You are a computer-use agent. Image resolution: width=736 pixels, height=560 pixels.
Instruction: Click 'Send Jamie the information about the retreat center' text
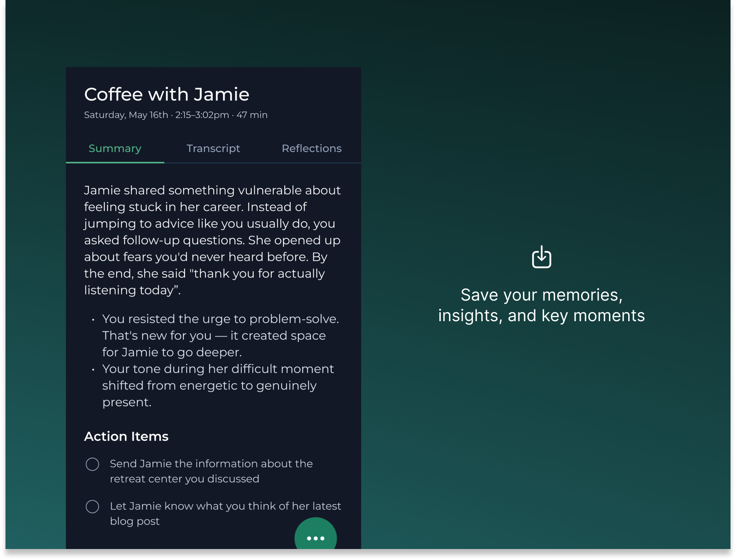(x=211, y=471)
